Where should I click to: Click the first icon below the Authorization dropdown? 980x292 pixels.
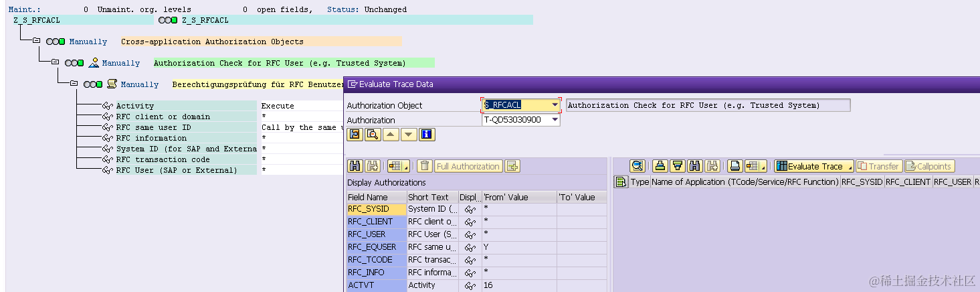tap(355, 135)
